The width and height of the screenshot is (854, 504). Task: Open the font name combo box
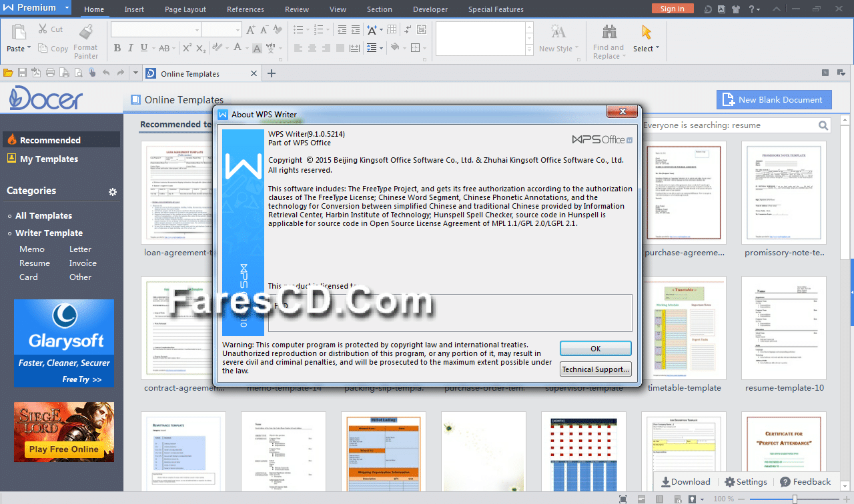point(156,30)
